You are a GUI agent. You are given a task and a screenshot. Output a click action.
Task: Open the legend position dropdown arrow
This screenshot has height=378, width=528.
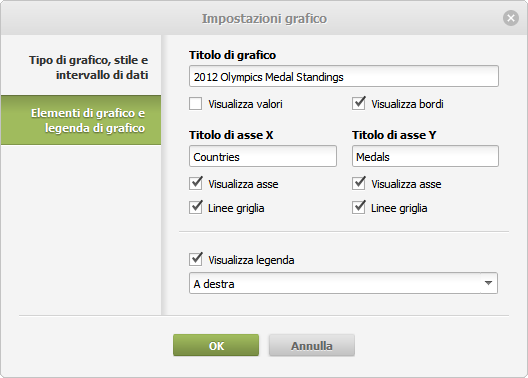click(488, 283)
